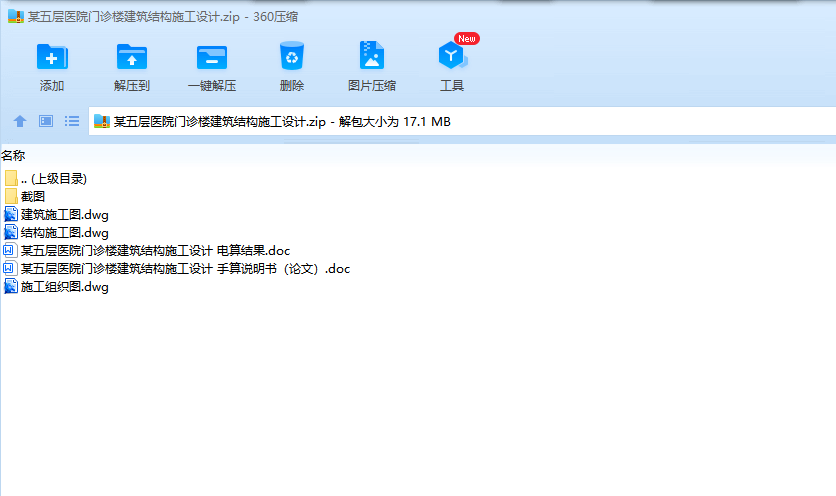Switch to list view icon
This screenshot has height=496, width=836.
[72, 121]
